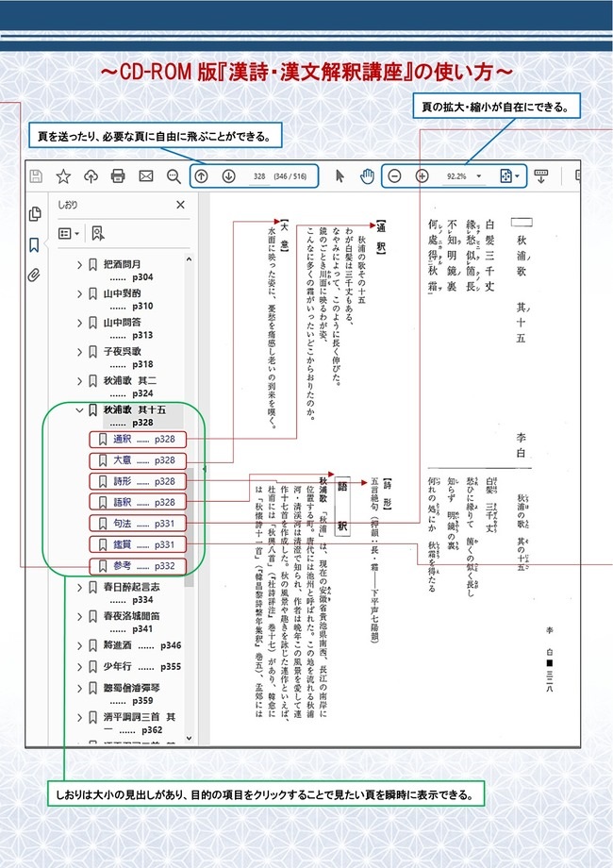Viewport: 613px width, 868px height.
Task: Expand the 將進酒 p346 bookmark
Action: tap(80, 645)
